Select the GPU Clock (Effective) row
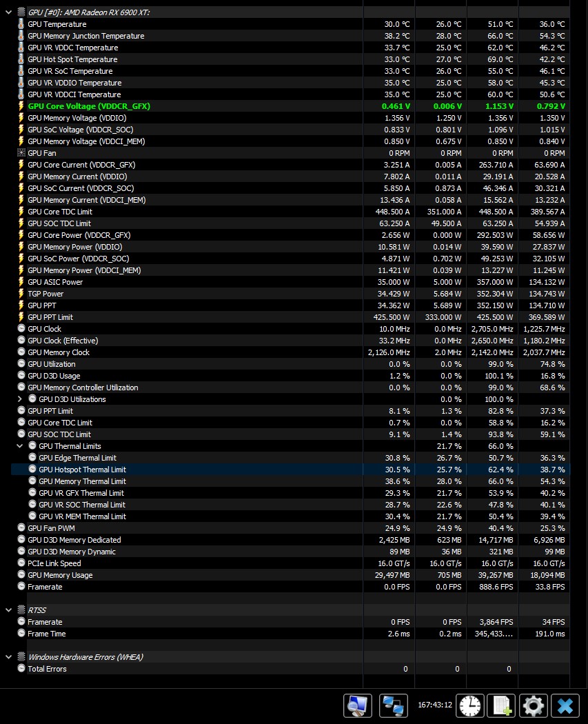This screenshot has width=588, height=724. [x=291, y=341]
